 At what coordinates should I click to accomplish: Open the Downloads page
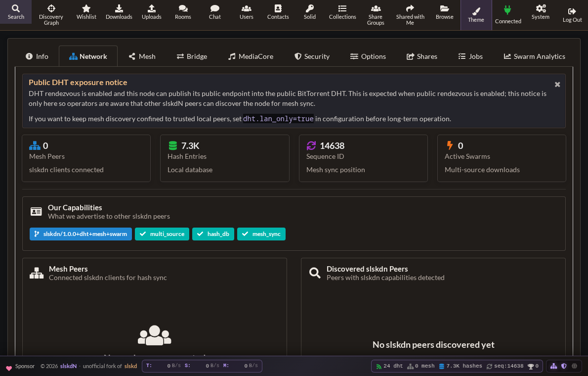[x=119, y=12]
